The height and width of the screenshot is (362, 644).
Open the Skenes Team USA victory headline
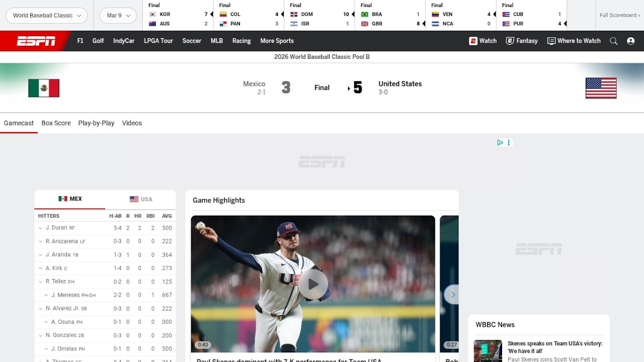pyautogui.click(x=555, y=347)
